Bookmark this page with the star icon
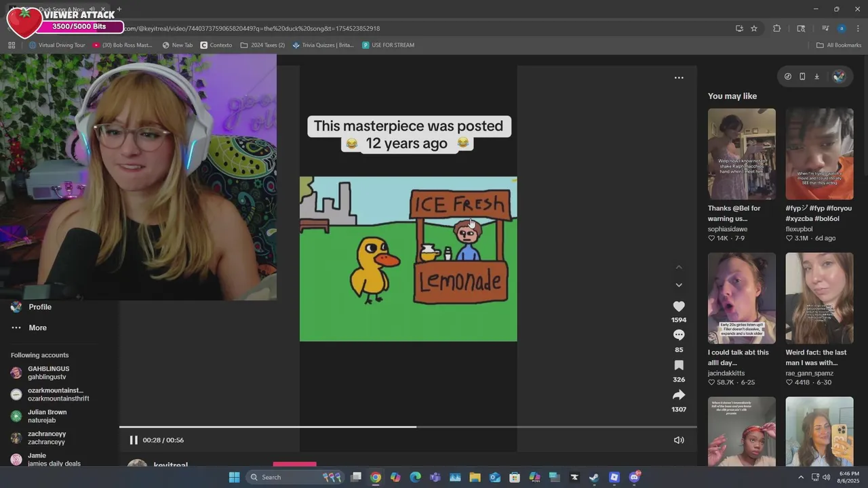This screenshot has height=488, width=868. (754, 28)
